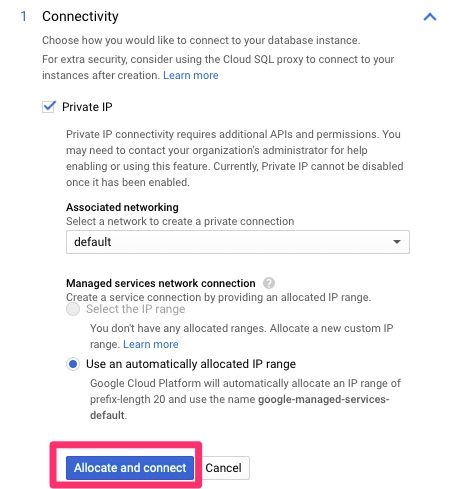
Task: Click the network selector's dropdown arrow
Action: (x=397, y=242)
